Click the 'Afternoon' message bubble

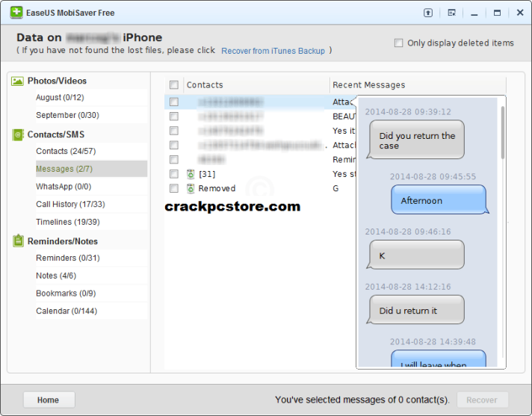[439, 199]
